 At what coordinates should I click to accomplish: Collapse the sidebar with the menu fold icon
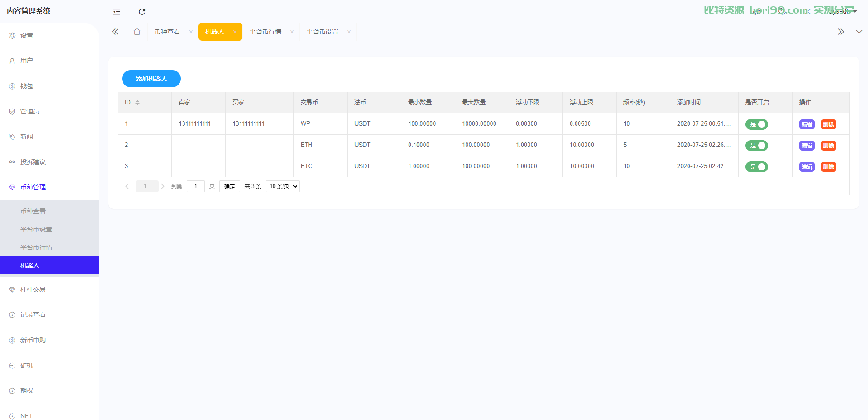coord(117,12)
